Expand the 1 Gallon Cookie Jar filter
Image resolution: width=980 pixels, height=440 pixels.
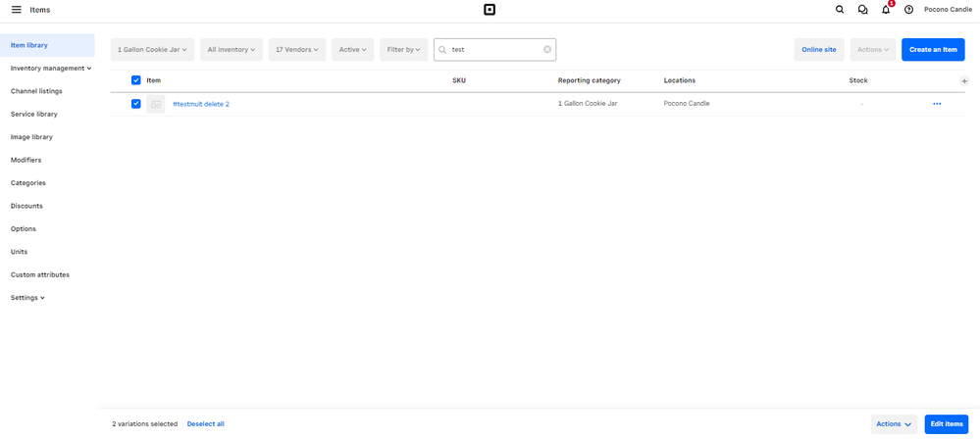[152, 50]
